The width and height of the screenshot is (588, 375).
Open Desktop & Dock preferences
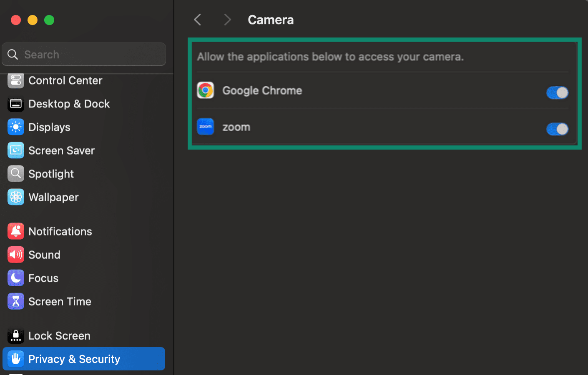tap(69, 104)
